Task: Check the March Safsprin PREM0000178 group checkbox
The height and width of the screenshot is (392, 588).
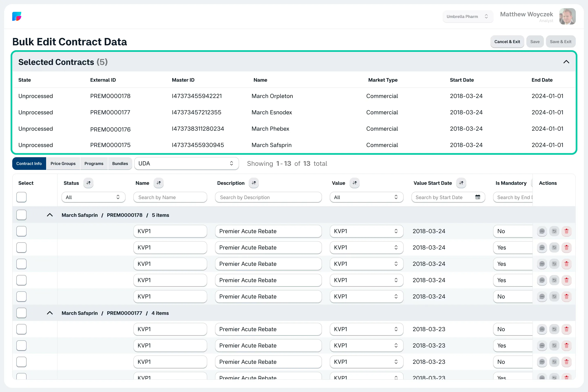Action: click(x=21, y=215)
